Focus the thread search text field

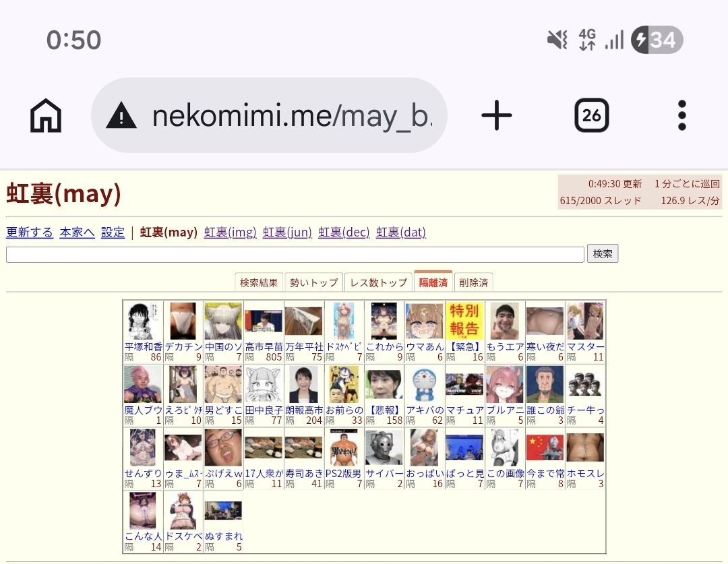tap(295, 255)
